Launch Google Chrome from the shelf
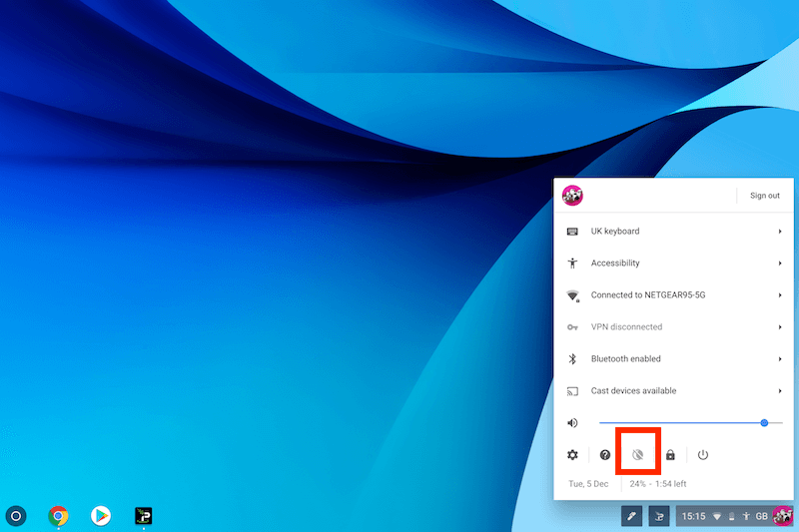Viewport: 799px width, 532px height. click(x=58, y=516)
